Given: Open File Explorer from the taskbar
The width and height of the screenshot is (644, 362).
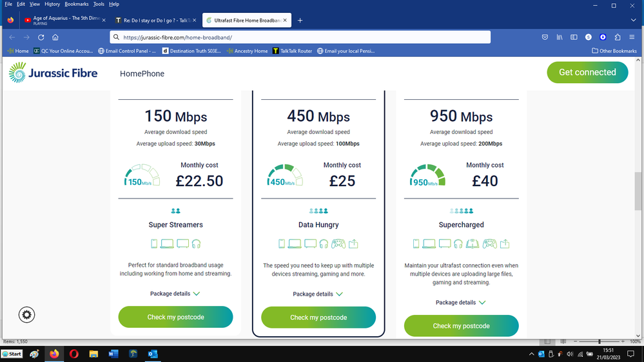Looking at the screenshot, I should [93, 354].
